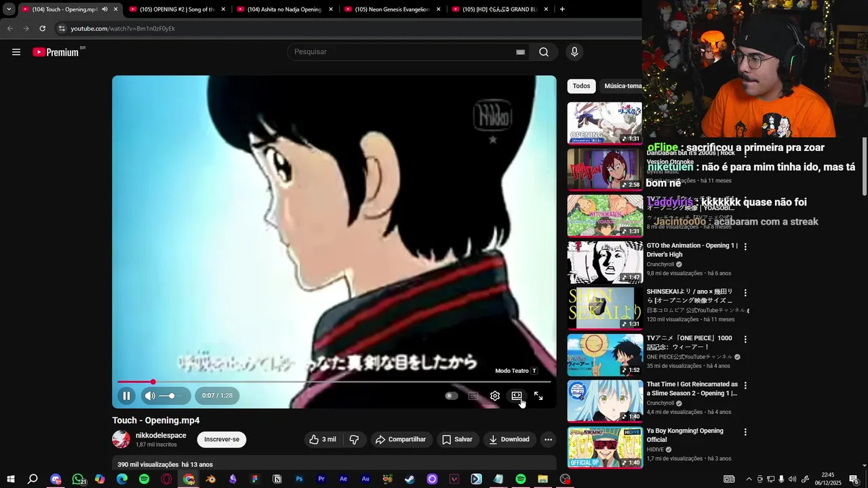This screenshot has width=868, height=488.
Task: Switch to the OPENING #2 Song of the tab
Action: (176, 9)
